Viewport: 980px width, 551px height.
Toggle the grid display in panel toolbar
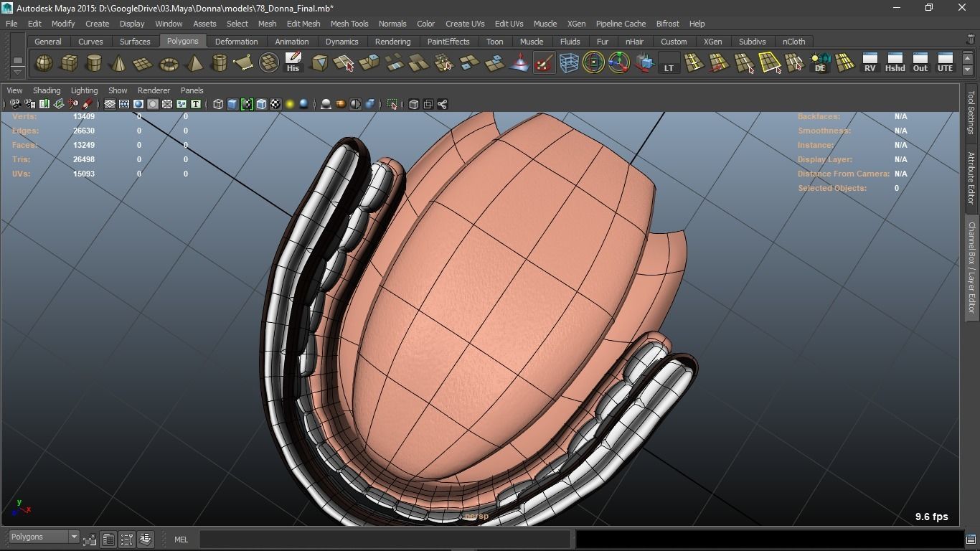(x=110, y=105)
